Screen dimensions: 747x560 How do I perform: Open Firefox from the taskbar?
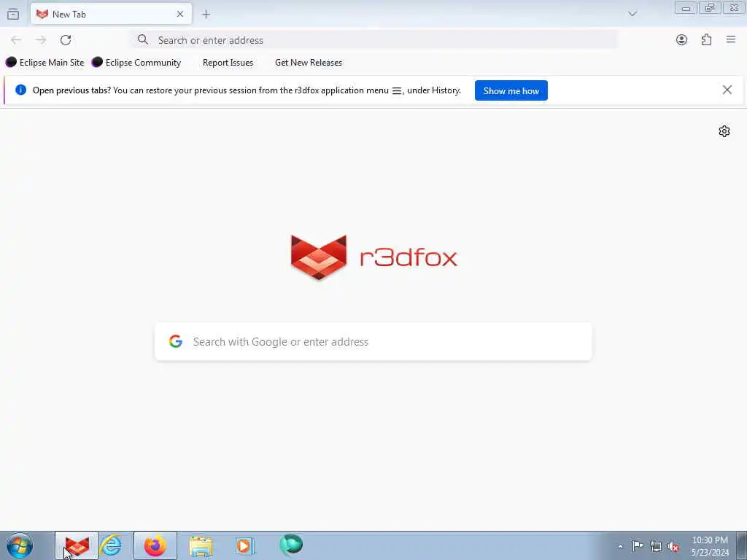(x=155, y=545)
